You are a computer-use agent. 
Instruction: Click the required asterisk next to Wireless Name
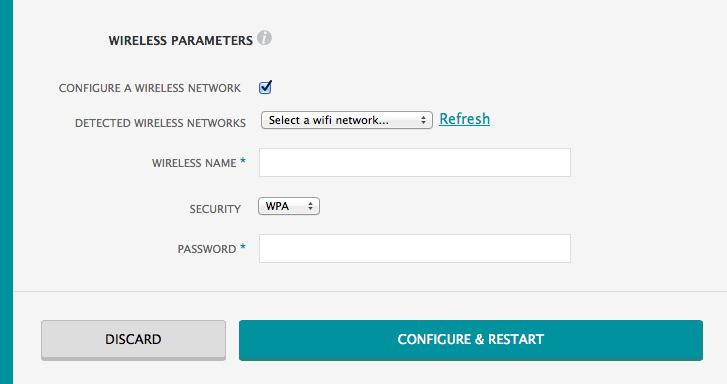tap(242, 161)
